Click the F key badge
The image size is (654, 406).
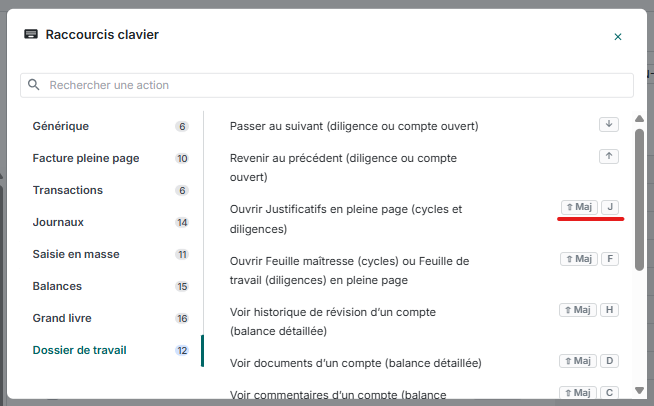(x=611, y=259)
